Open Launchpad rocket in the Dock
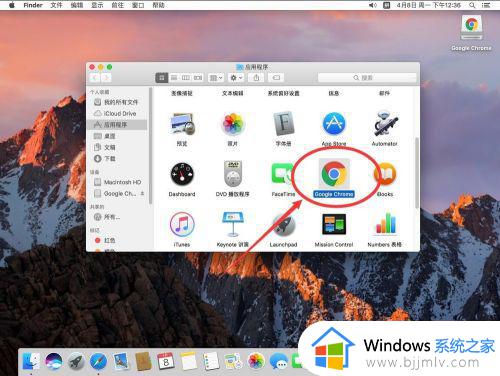Image resolution: width=500 pixels, height=376 pixels. tap(76, 362)
